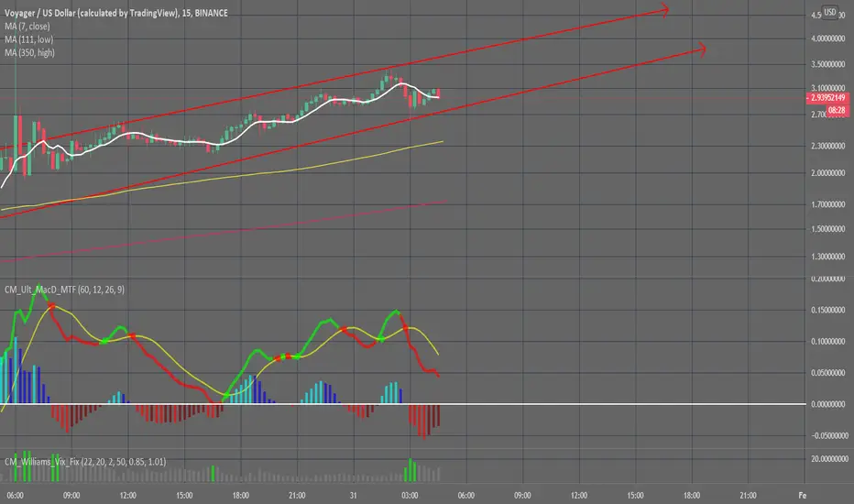
Task: Click the first 21:00 time axis label
Action: pyautogui.click(x=297, y=495)
